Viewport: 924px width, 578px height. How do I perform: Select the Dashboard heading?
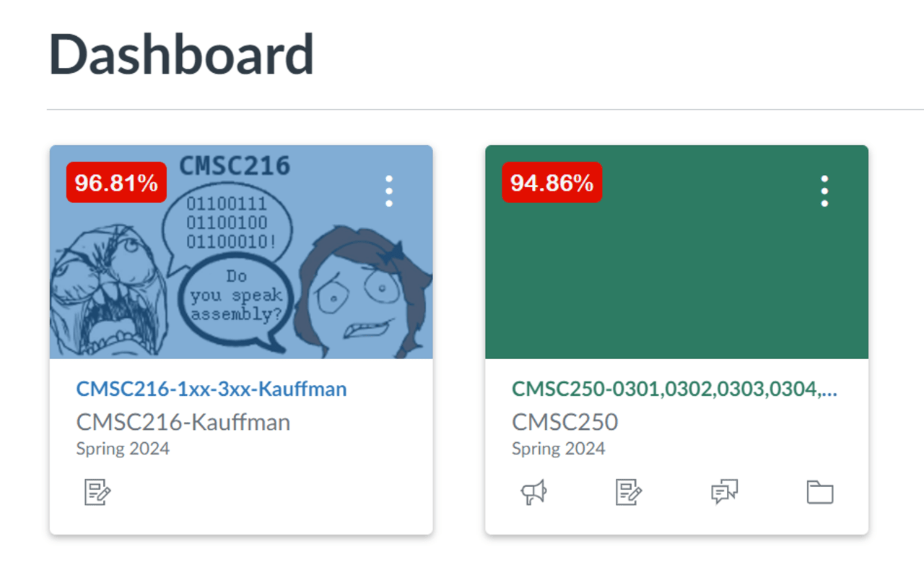click(x=180, y=53)
